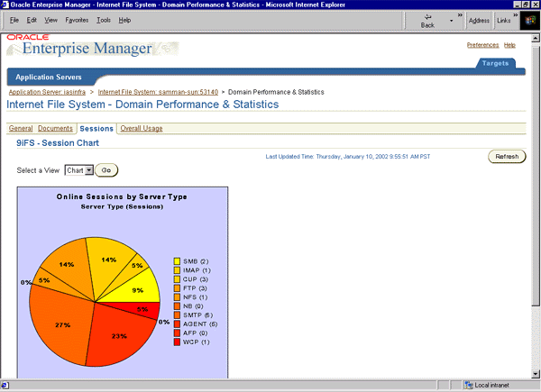Click the status bar page icon
This screenshot has height=392, width=541.
5,385
